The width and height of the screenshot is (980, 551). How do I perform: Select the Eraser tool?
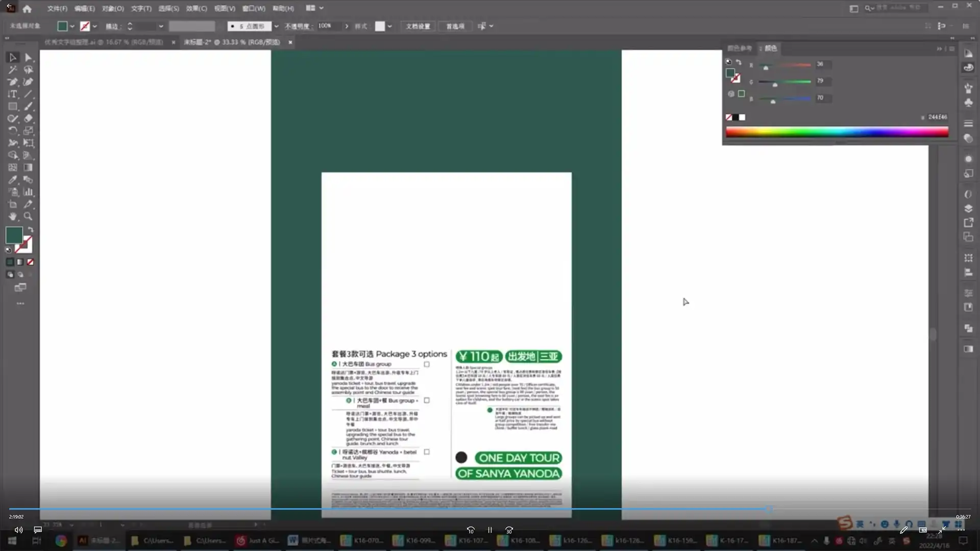click(28, 119)
